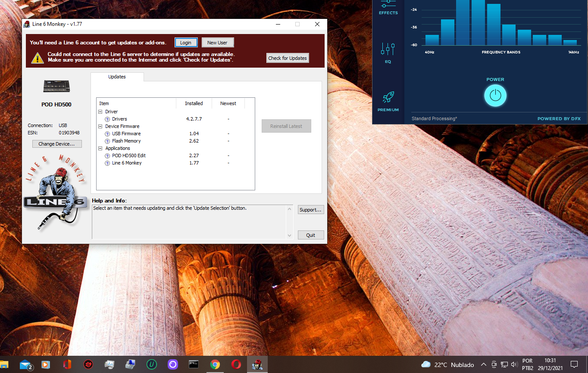Select the Updates tab
Screen dimensions: 588x373
pos(117,77)
